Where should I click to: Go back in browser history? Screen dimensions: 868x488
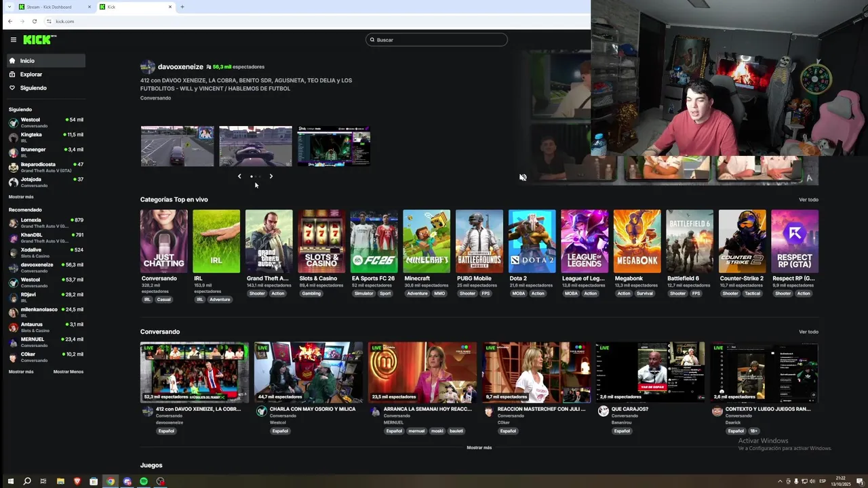click(x=9, y=22)
